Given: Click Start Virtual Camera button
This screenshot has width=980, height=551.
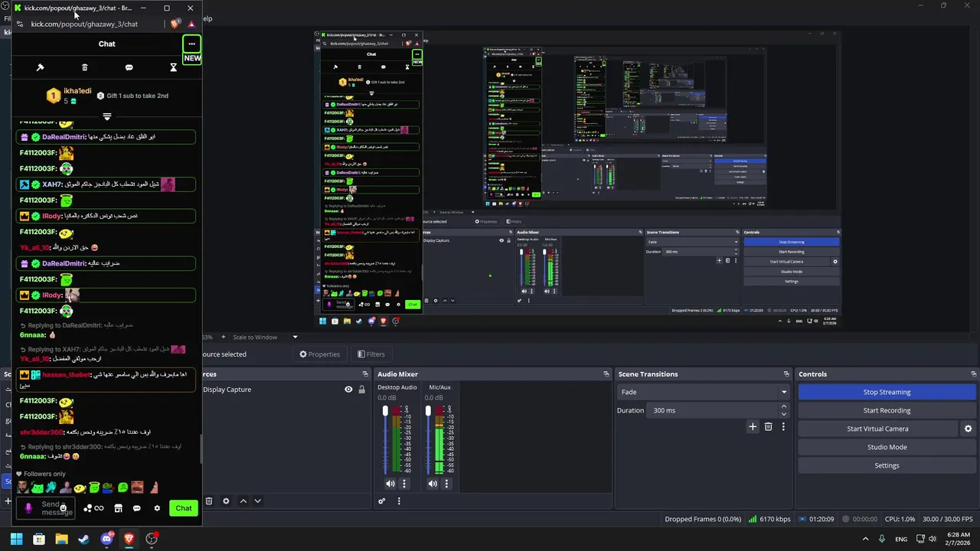Looking at the screenshot, I should [x=877, y=429].
